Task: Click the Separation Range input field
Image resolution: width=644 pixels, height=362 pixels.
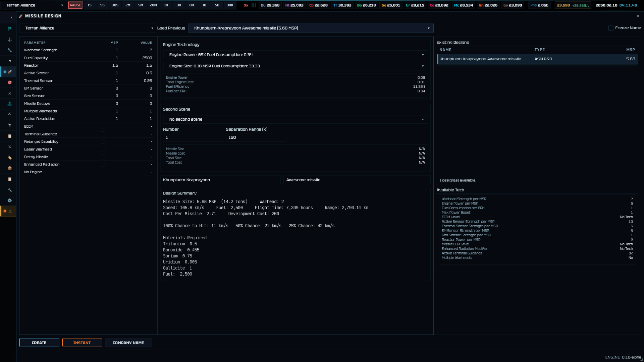Action: 256,137
